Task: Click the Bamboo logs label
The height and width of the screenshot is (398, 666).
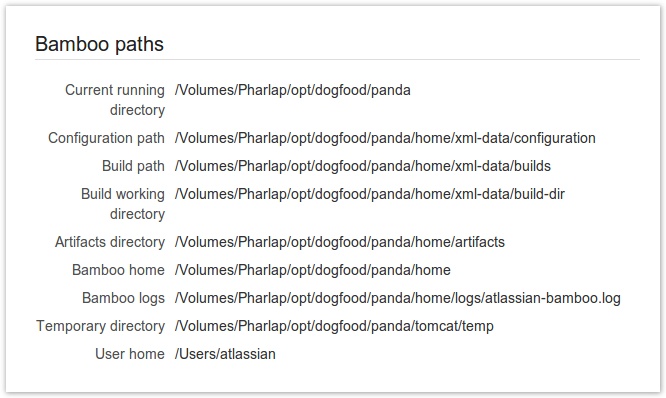Action: coord(123,298)
